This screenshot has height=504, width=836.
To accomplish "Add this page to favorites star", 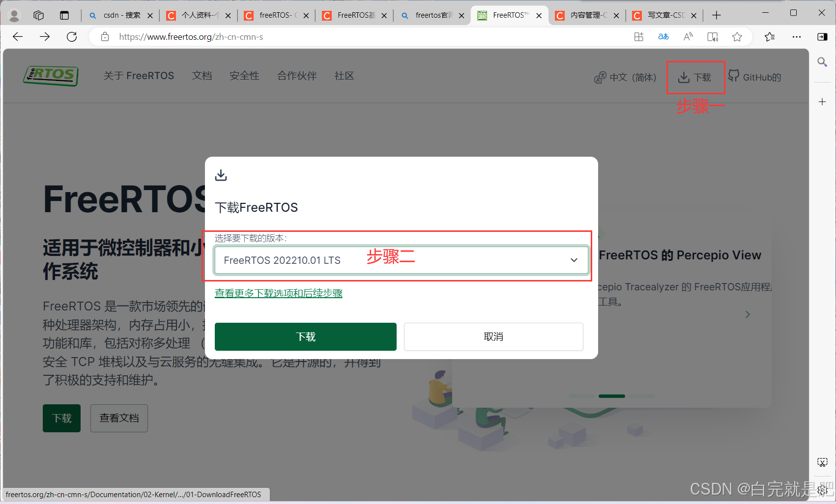I will pyautogui.click(x=737, y=37).
